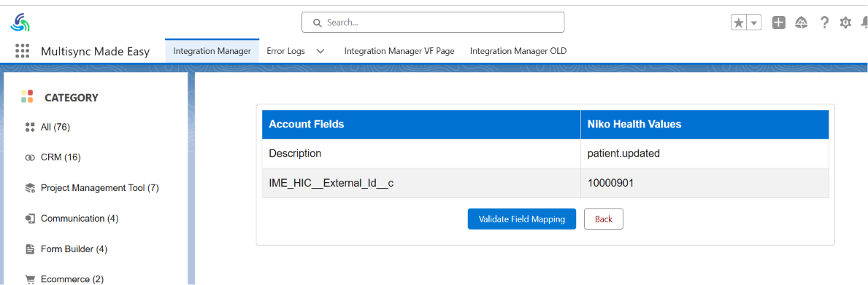Open the Trailhead guidance icon
Viewport: 868px width, 285px height.
[801, 23]
